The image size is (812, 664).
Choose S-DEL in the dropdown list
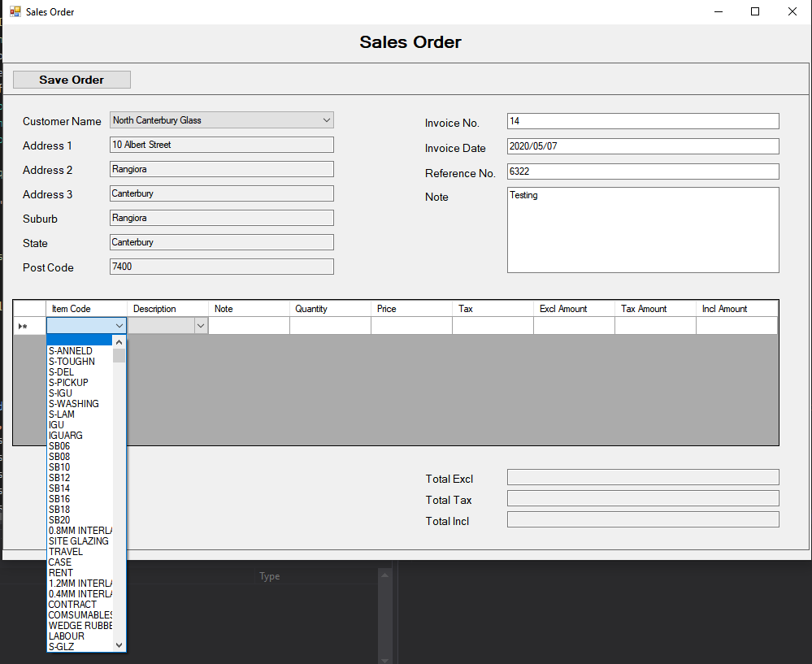pos(80,372)
